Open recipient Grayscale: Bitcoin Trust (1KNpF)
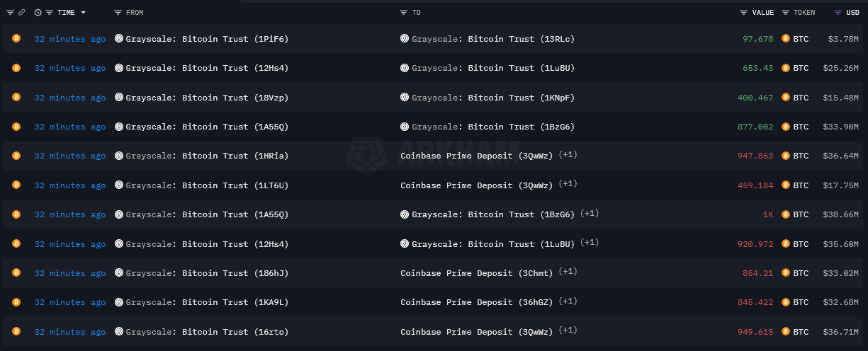 pos(493,98)
